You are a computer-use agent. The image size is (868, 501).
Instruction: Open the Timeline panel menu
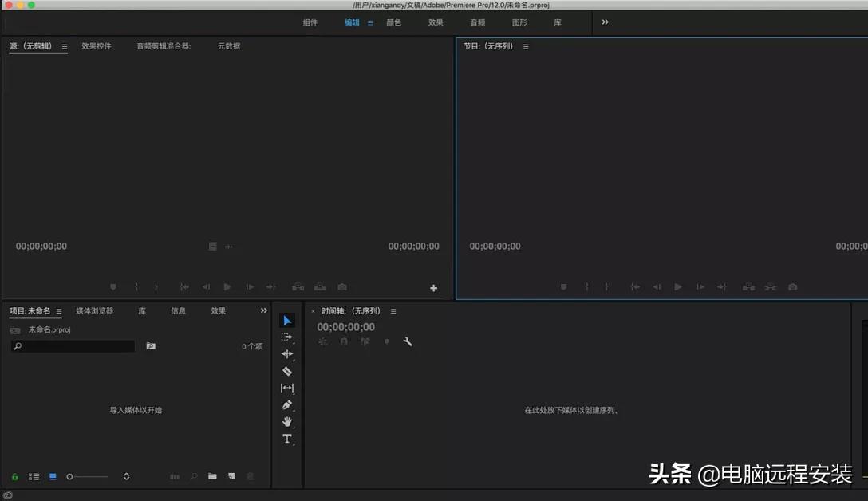click(x=393, y=310)
